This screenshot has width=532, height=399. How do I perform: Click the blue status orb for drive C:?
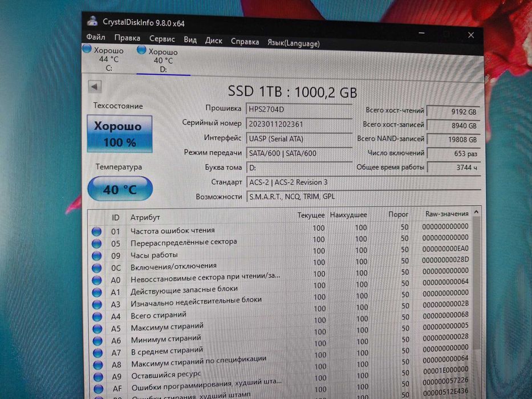click(x=87, y=49)
